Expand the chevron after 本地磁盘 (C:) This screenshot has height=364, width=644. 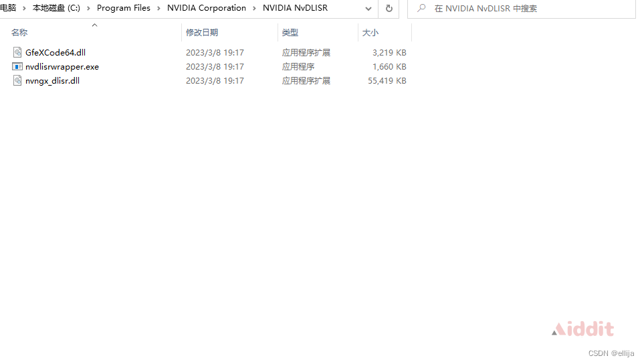point(88,8)
